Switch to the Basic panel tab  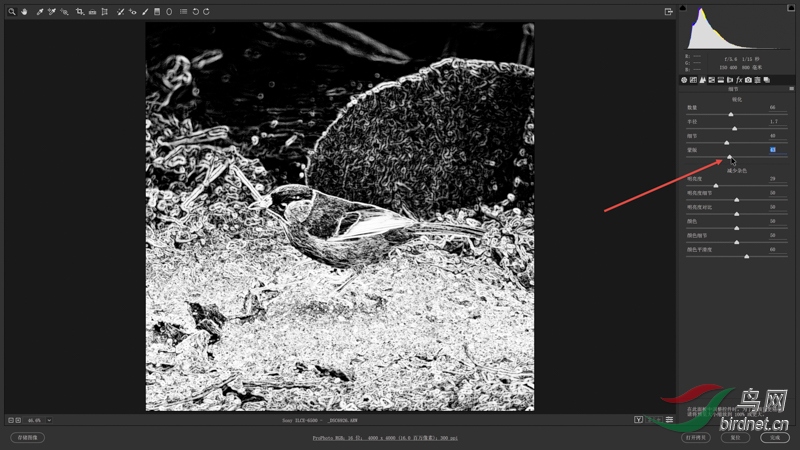[685, 79]
